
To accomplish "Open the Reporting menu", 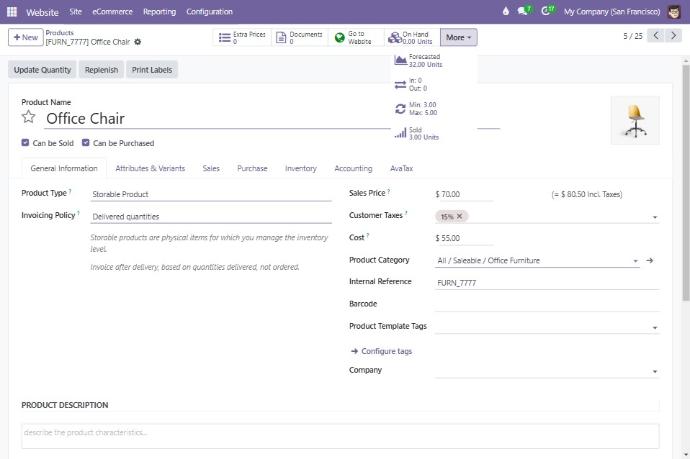I will coord(159,12).
